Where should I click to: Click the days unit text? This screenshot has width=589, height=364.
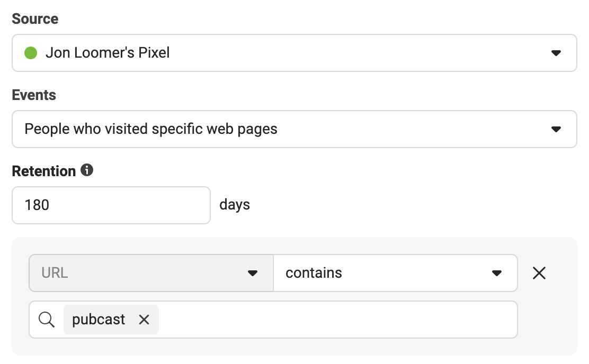click(235, 205)
